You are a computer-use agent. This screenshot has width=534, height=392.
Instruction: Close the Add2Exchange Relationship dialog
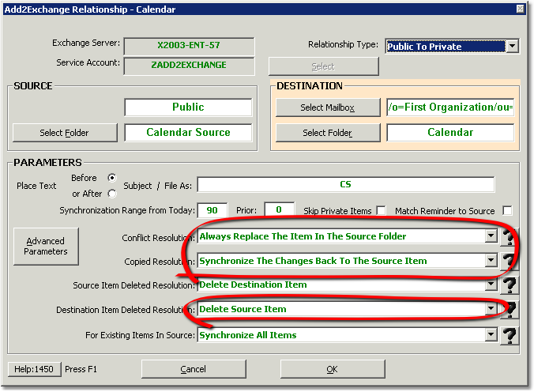click(521, 9)
